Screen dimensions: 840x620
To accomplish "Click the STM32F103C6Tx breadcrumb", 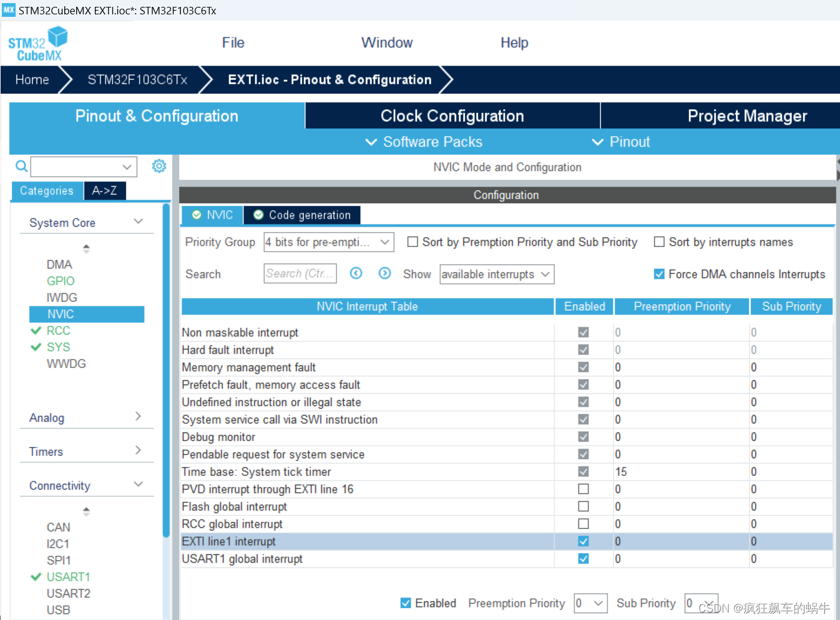I will (x=137, y=80).
